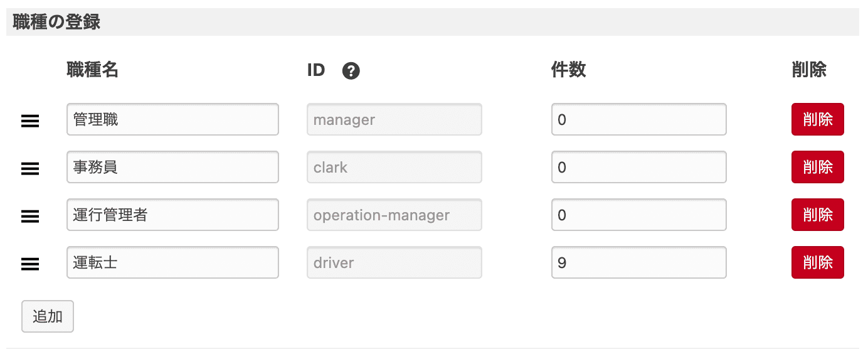
Task: Delete the 事務員 job type
Action: tap(817, 167)
